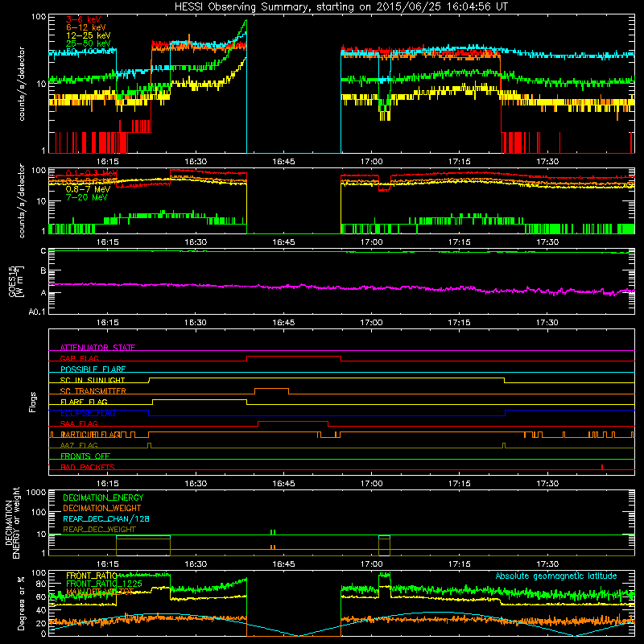Image resolution: width=644 pixels, height=644 pixels.
Task: Click the C class label on GOES axis
Action: point(43,250)
